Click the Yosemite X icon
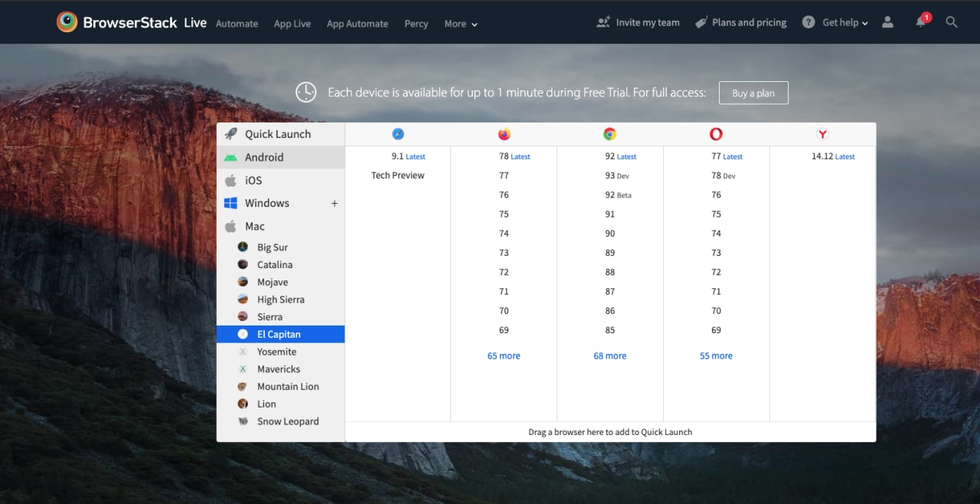 click(x=243, y=352)
